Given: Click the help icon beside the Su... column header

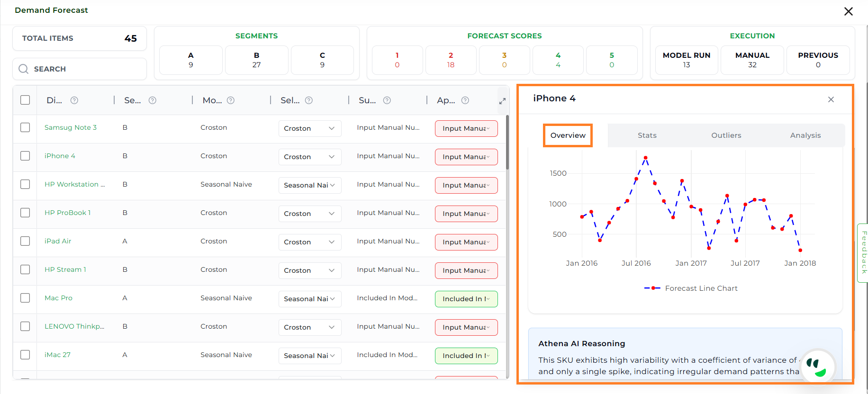Looking at the screenshot, I should pyautogui.click(x=387, y=100).
